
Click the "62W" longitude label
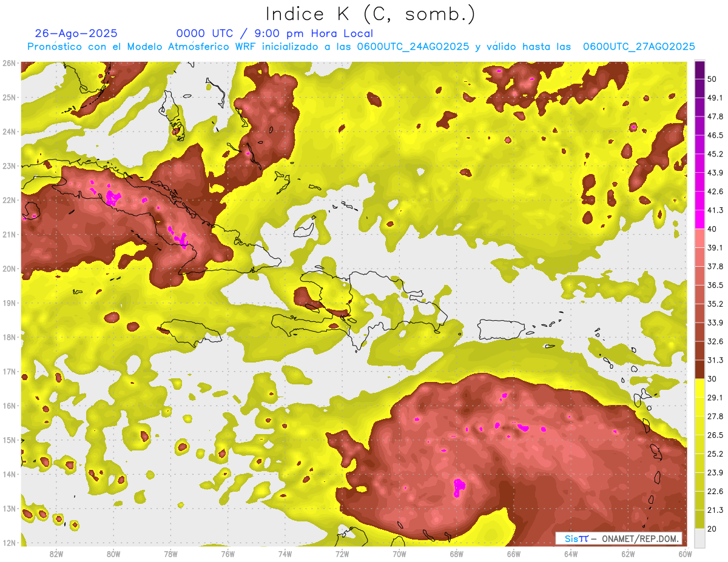[x=628, y=554]
